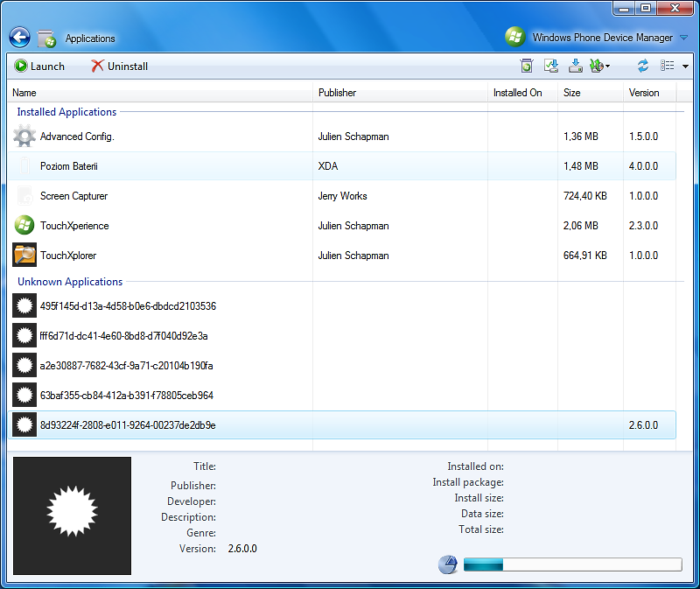The image size is (700, 589).
Task: Click version value 2.6.0.0 in details pane
Action: 242,549
